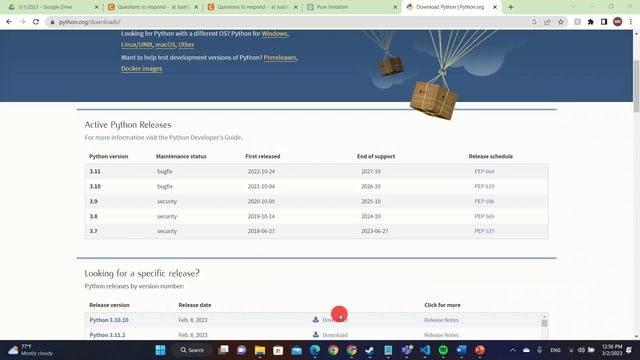Close the Google Drive tab
This screenshot has width=640, height=360.
click(96, 7)
